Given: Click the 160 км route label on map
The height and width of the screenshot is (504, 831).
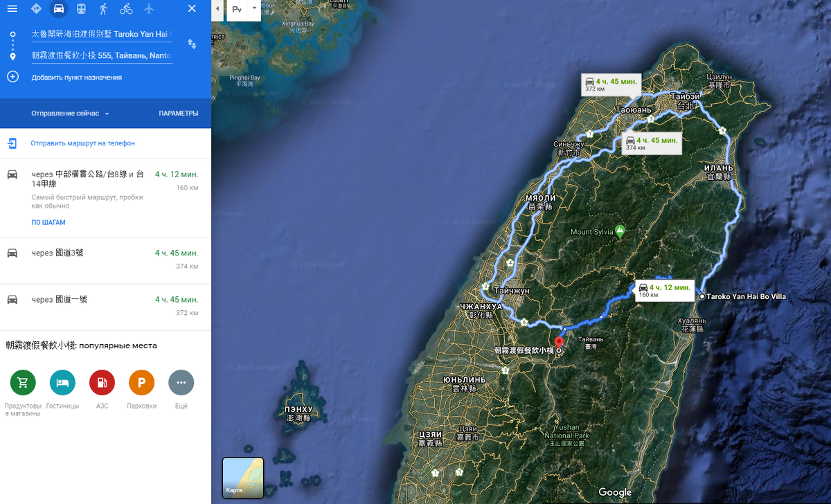Looking at the screenshot, I should pyautogui.click(x=663, y=290).
